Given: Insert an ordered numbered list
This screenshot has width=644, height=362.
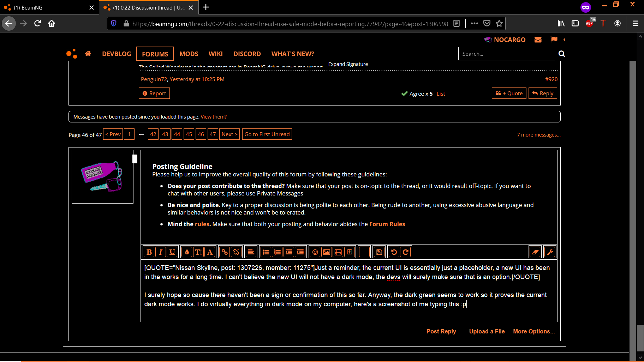Looking at the screenshot, I should [x=278, y=252].
